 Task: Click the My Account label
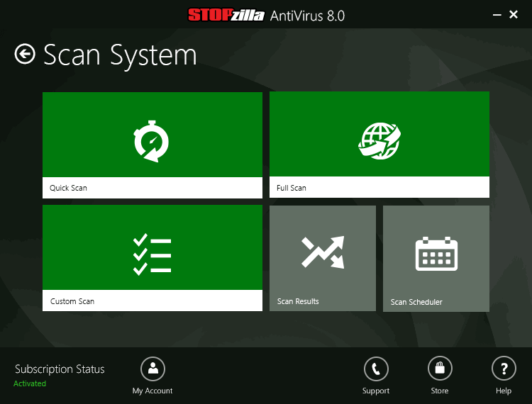(x=153, y=391)
